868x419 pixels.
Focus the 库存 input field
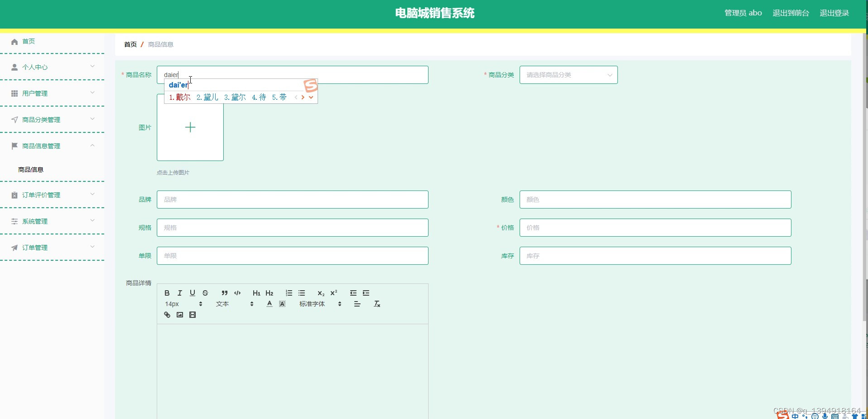click(655, 256)
